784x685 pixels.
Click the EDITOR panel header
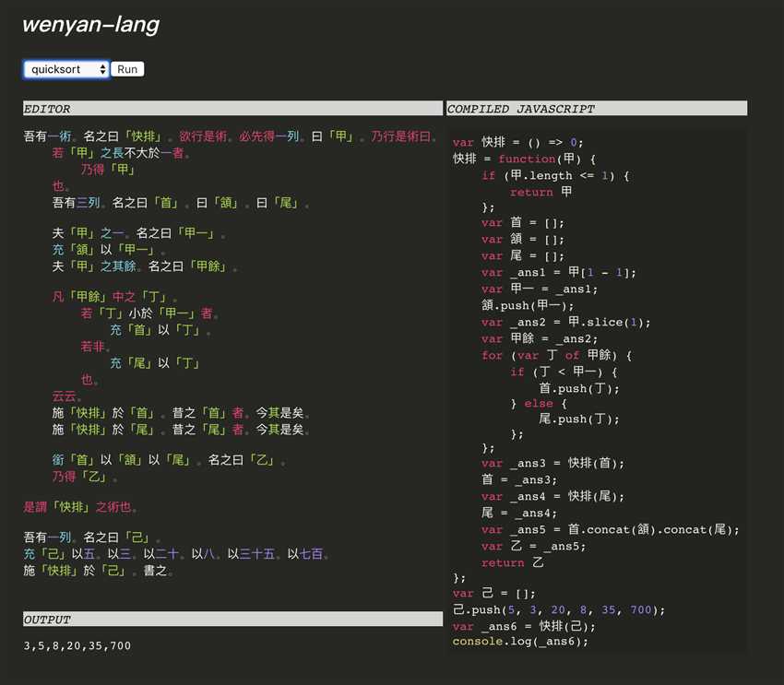(x=232, y=109)
